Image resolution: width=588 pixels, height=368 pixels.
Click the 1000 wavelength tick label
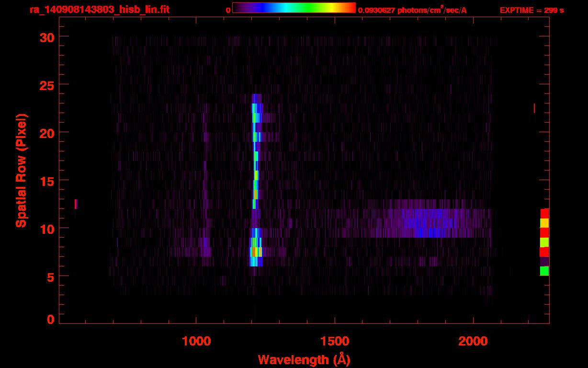[x=196, y=341]
